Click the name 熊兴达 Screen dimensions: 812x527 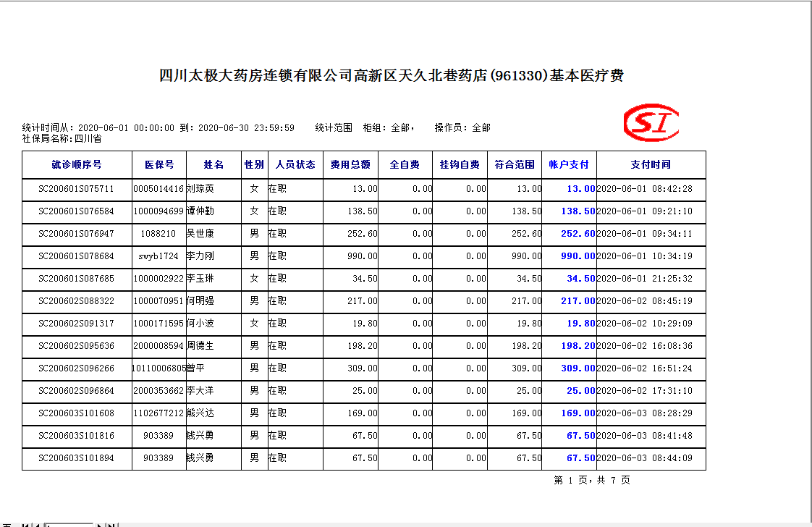(200, 413)
